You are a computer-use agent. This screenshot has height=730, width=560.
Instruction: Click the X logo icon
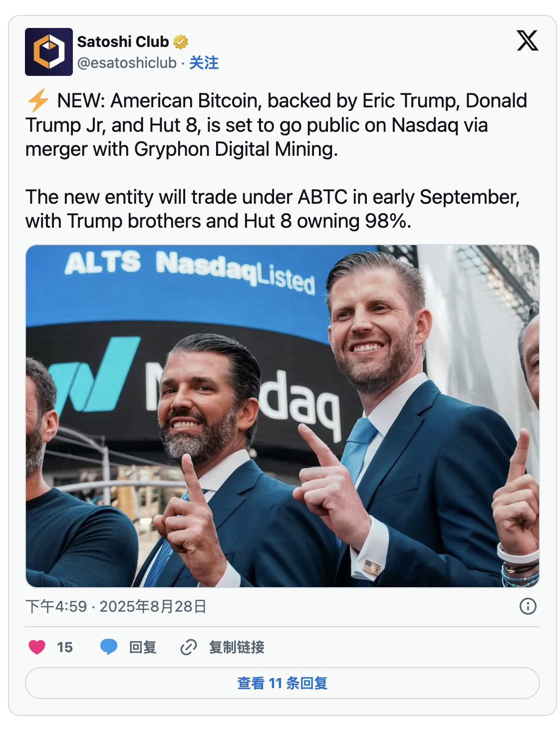[527, 41]
